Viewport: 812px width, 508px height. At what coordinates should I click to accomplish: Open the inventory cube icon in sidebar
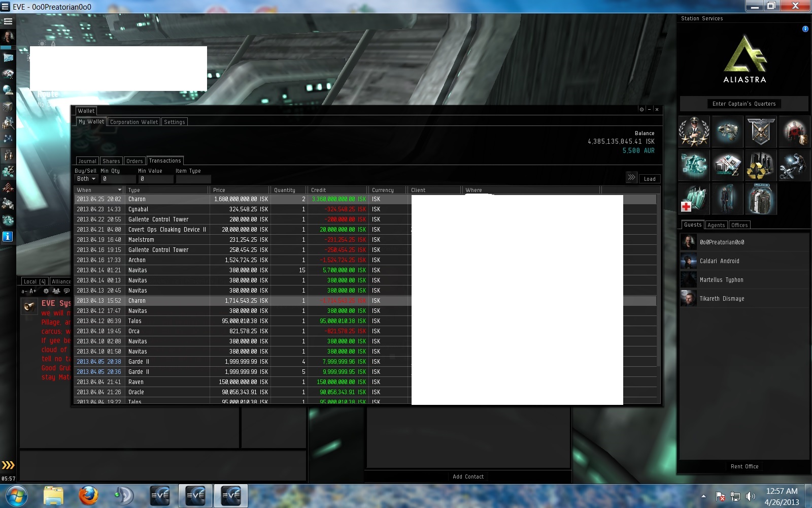(8, 107)
